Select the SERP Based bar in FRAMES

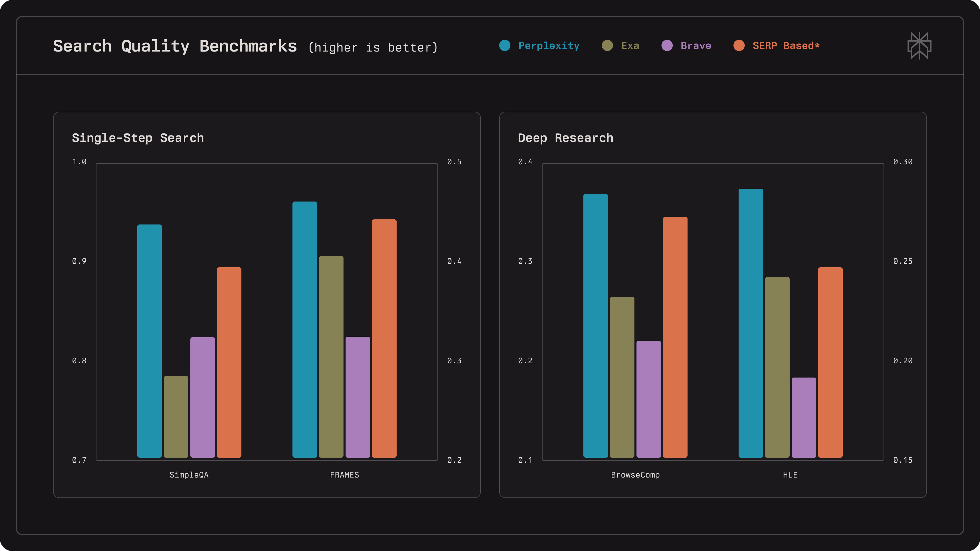(384, 338)
